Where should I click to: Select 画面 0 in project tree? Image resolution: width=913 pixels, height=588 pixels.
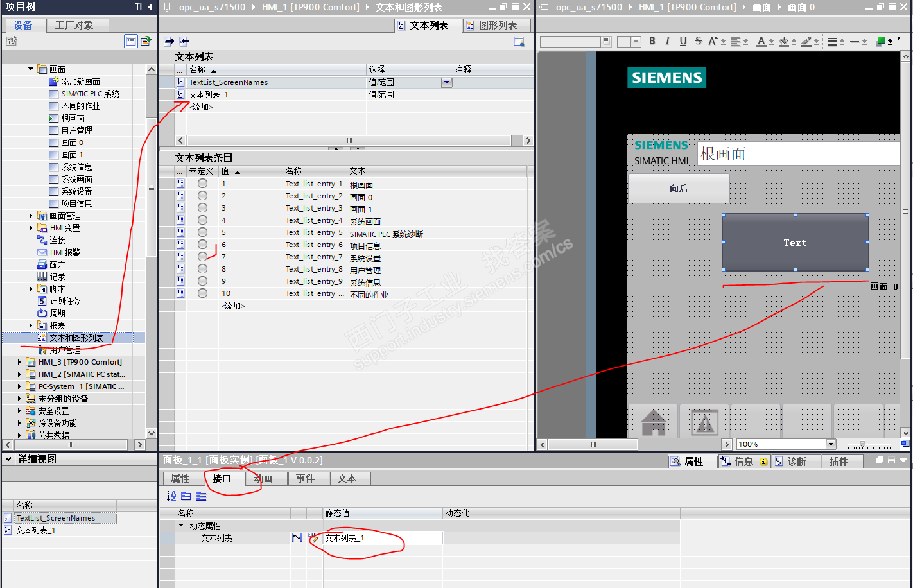73,143
